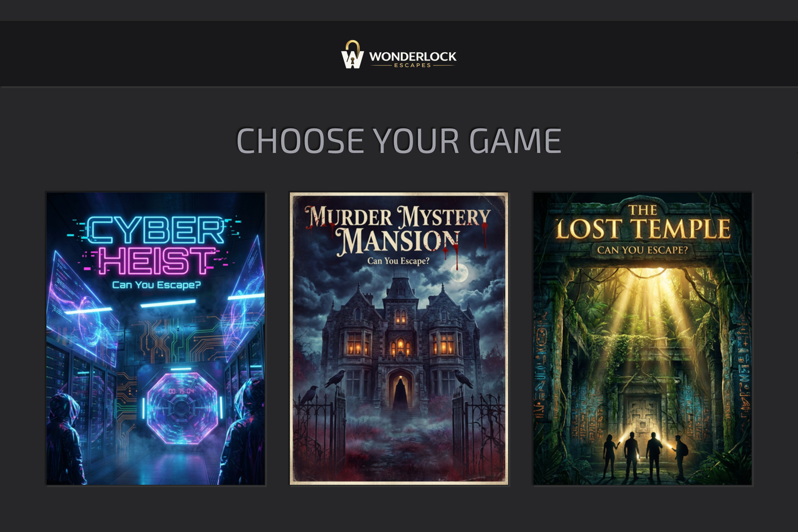Viewport: 798px width, 532px height.
Task: Click Can You Escape? on Cyber Heist poster
Action: 156,285
